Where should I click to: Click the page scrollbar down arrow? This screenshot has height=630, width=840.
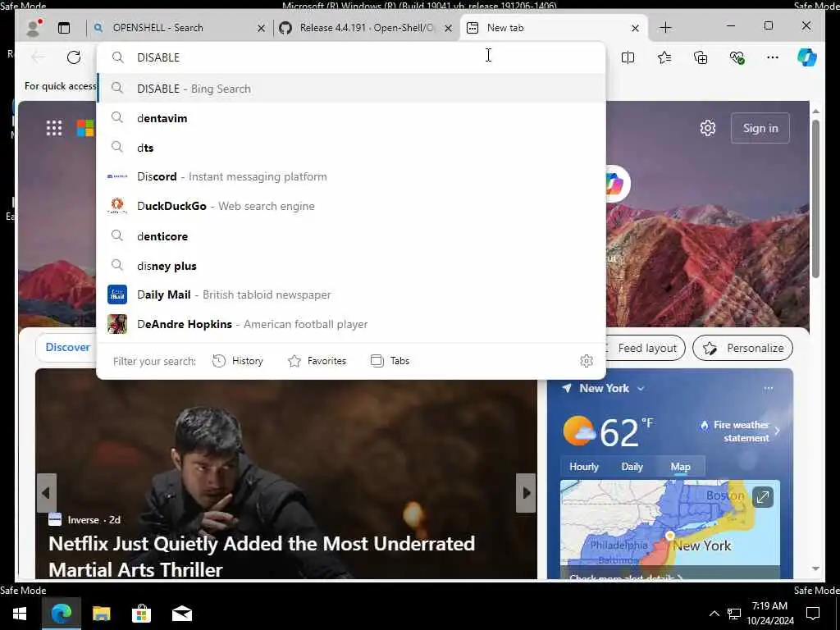pyautogui.click(x=816, y=569)
